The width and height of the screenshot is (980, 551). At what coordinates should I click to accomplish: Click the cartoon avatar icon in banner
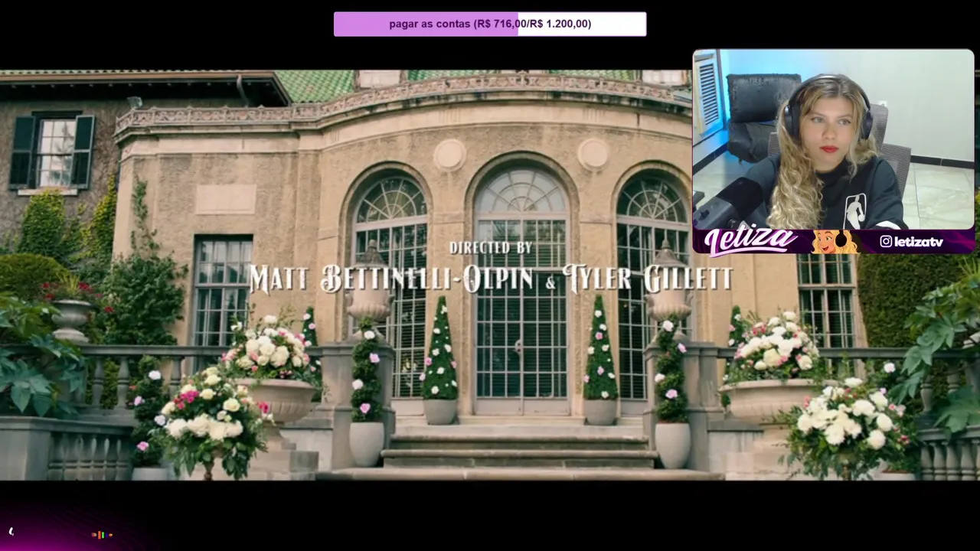coord(834,241)
